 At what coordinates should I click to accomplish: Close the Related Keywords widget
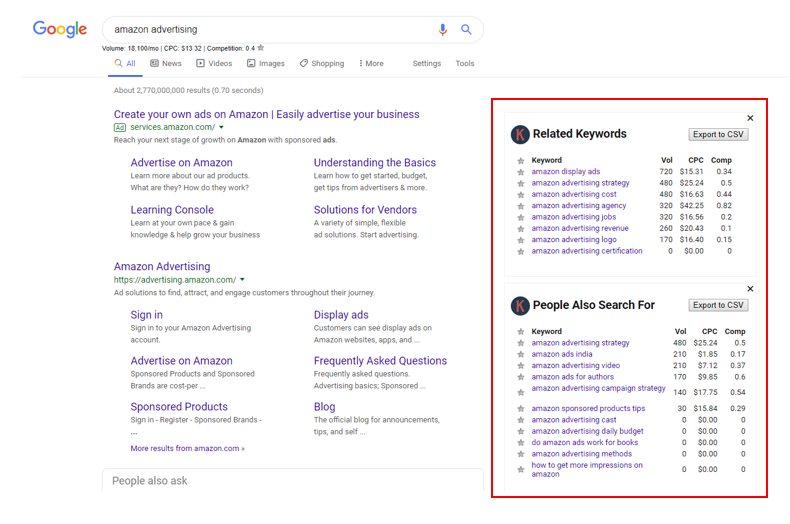tap(750, 118)
